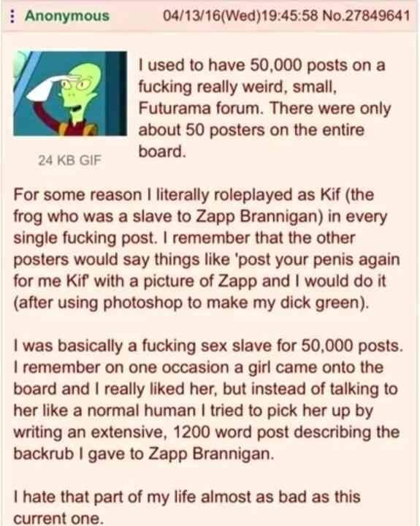Click the '24 KB GIF' file info

pyautogui.click(x=69, y=160)
